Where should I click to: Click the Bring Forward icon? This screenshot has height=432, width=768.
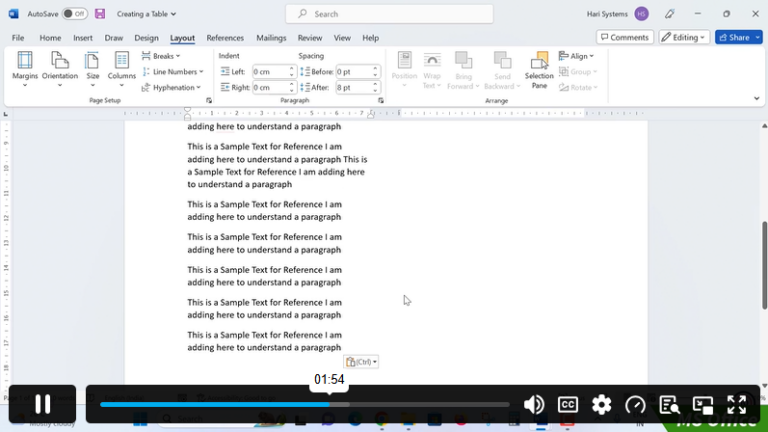click(463, 61)
